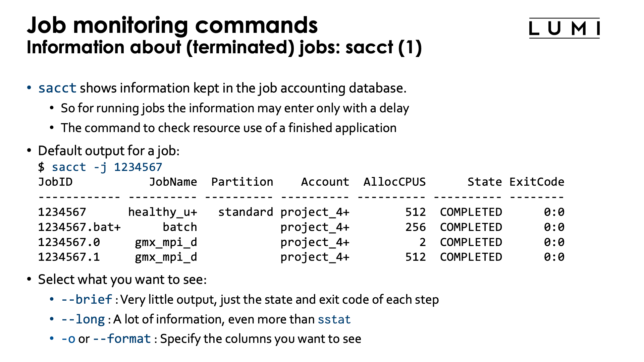
Task: Click the LUMI logo
Action: (x=564, y=28)
